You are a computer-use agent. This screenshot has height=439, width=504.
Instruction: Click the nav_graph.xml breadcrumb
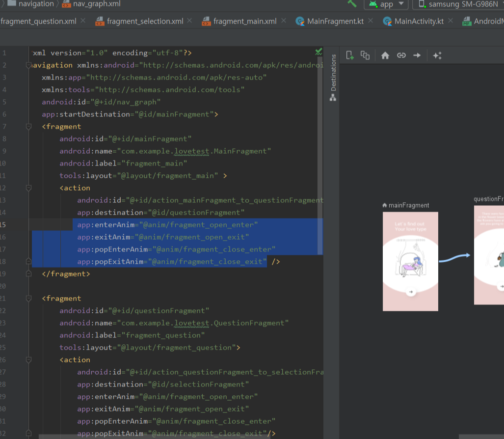[x=91, y=4]
